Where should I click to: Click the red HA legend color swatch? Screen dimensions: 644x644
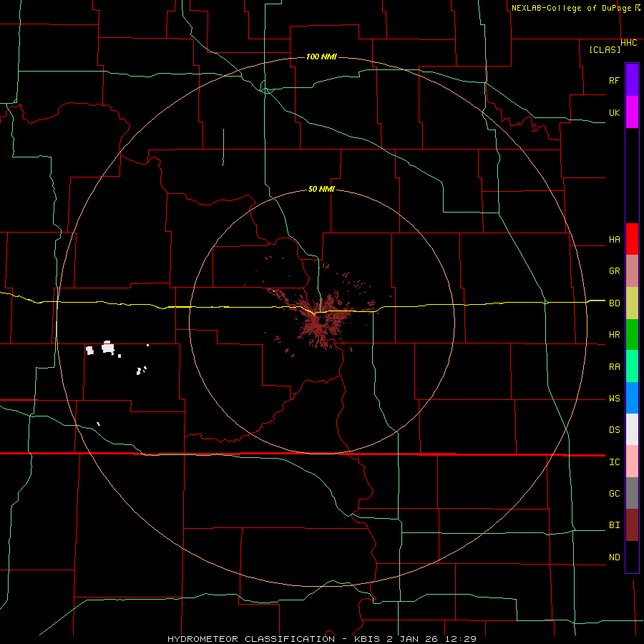coord(632,239)
